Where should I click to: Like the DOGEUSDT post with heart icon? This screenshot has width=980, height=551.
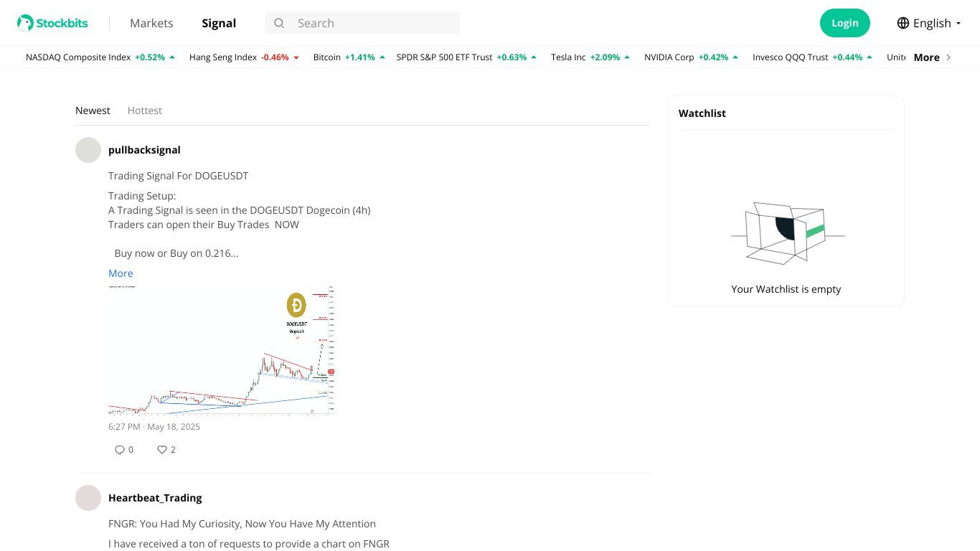coord(162,450)
